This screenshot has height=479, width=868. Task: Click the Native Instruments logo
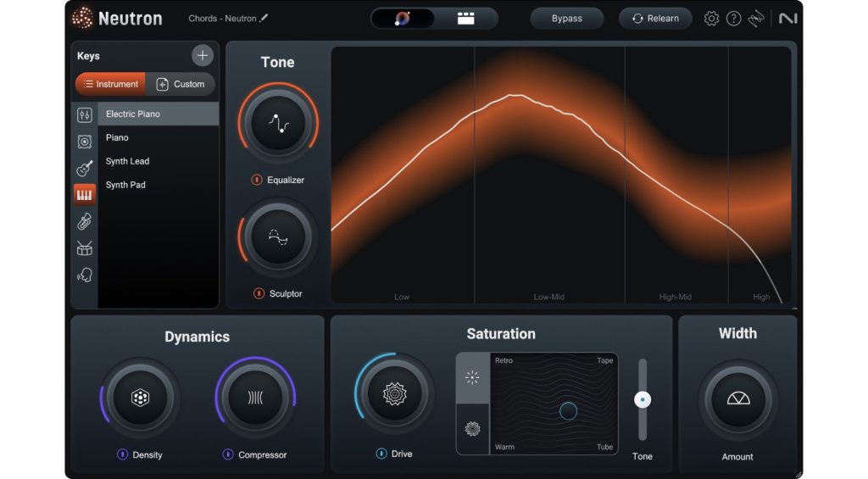pyautogui.click(x=787, y=19)
